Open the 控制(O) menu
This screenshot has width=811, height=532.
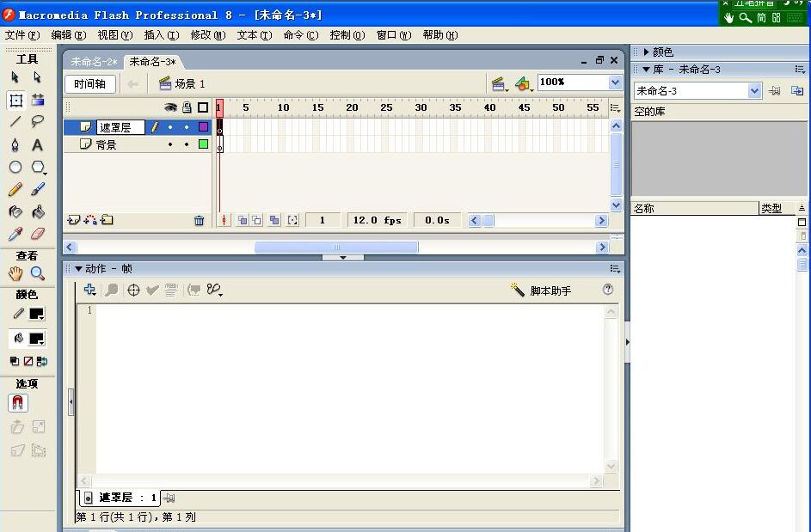pos(347,35)
